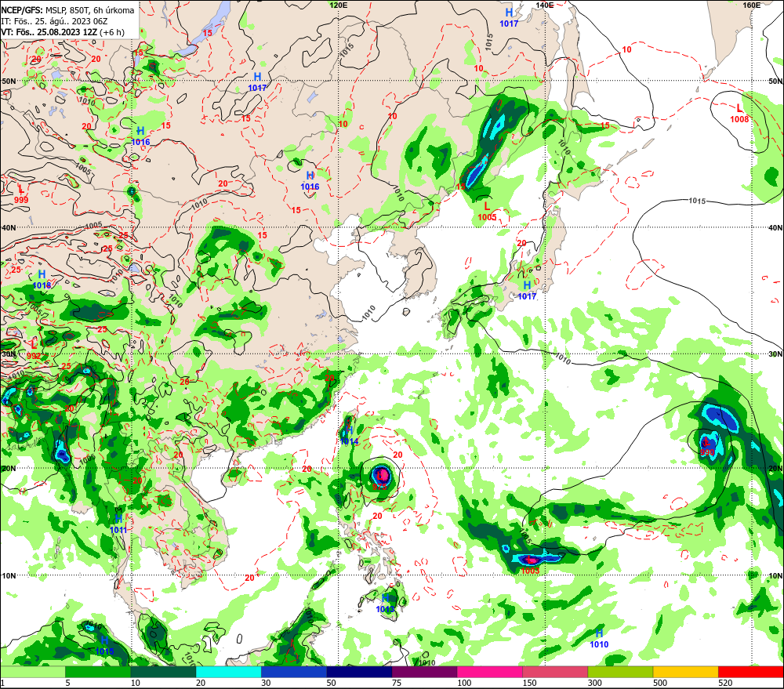This screenshot has height=689, width=784.
Task: Click the magenta 100–150 mm legend swatch
Action: click(489, 672)
